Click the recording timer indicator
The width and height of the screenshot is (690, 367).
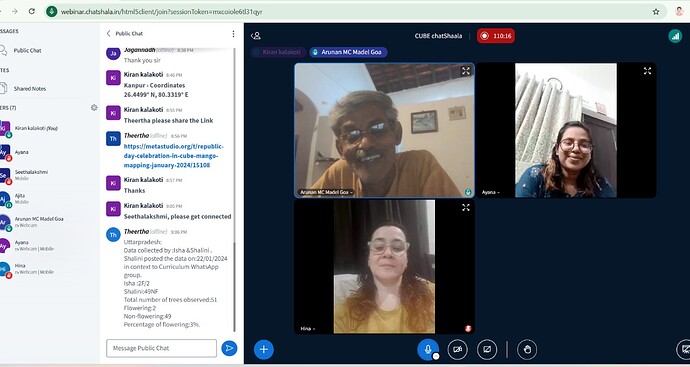(x=496, y=36)
